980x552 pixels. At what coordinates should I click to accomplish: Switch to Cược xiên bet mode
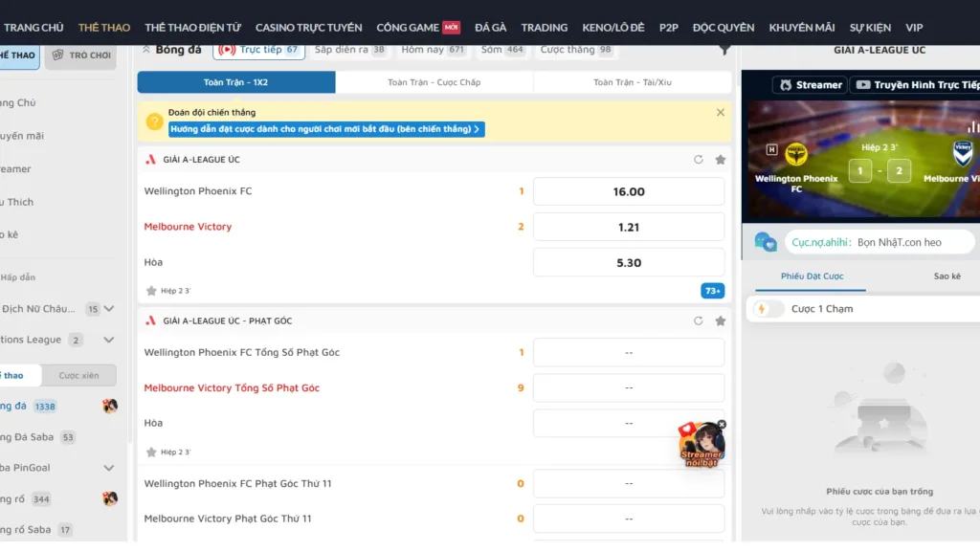point(78,376)
